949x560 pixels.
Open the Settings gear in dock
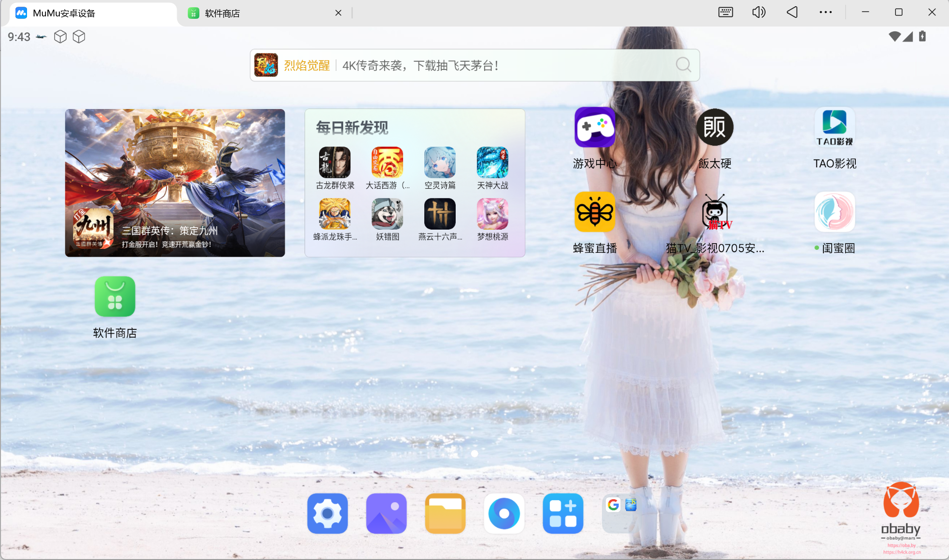coord(327,513)
